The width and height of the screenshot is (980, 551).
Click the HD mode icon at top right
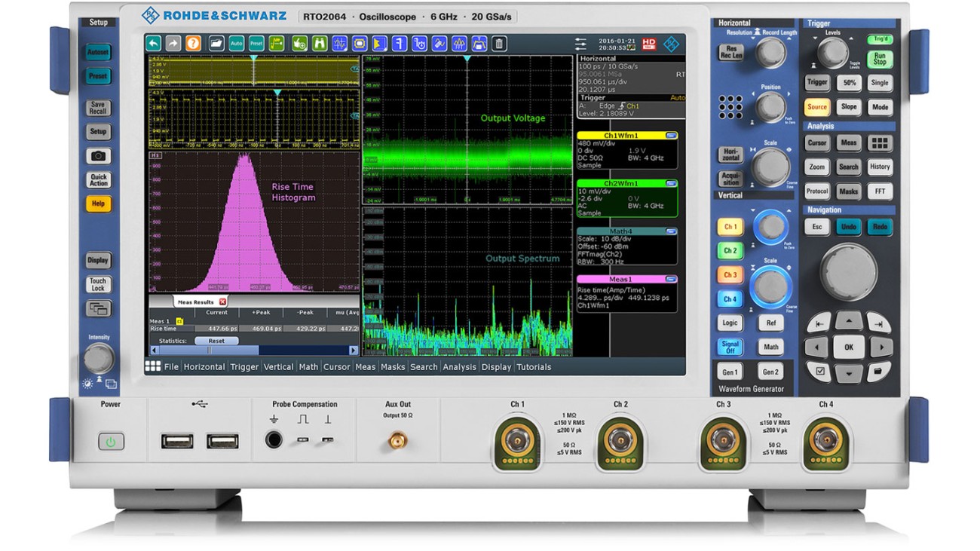click(x=650, y=44)
